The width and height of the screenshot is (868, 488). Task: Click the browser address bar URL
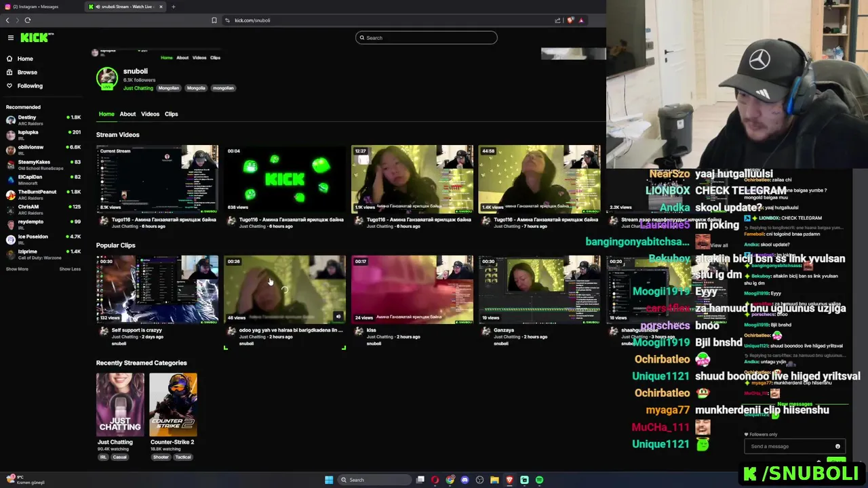(252, 20)
